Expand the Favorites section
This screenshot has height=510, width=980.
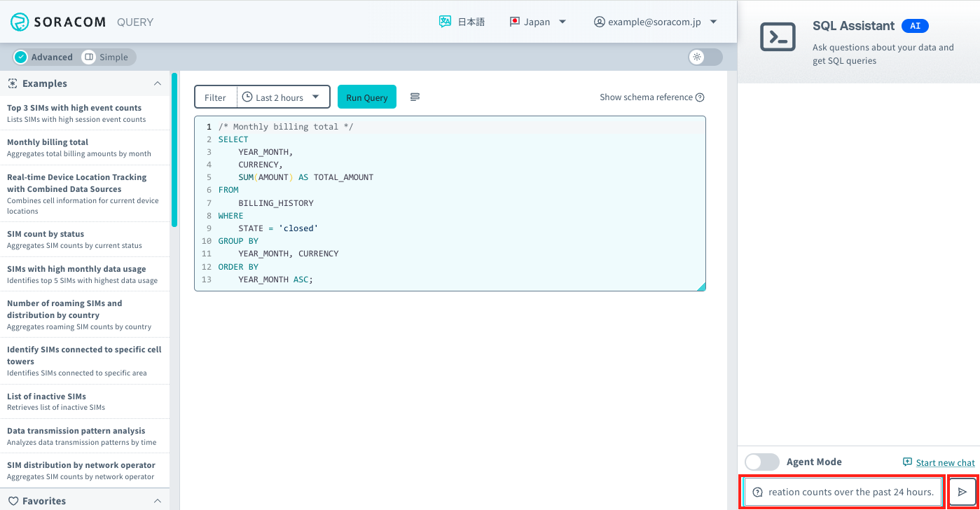tap(158, 500)
